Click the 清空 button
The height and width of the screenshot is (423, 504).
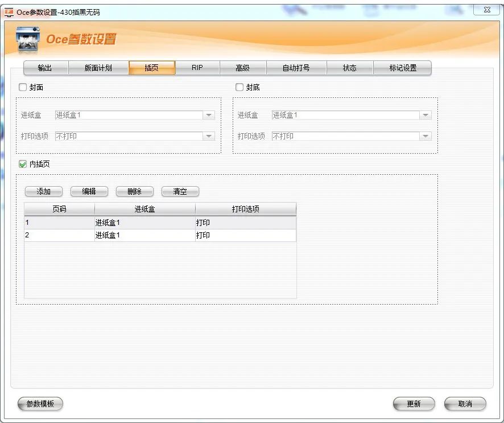coord(180,191)
